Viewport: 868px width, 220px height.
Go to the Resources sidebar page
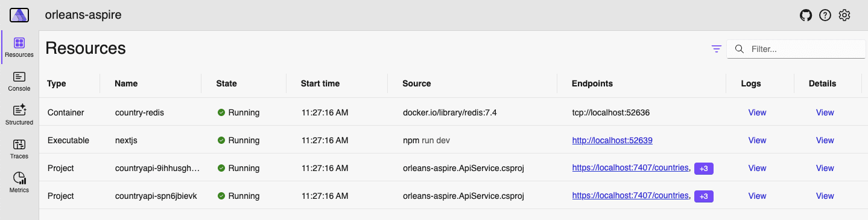pyautogui.click(x=19, y=47)
